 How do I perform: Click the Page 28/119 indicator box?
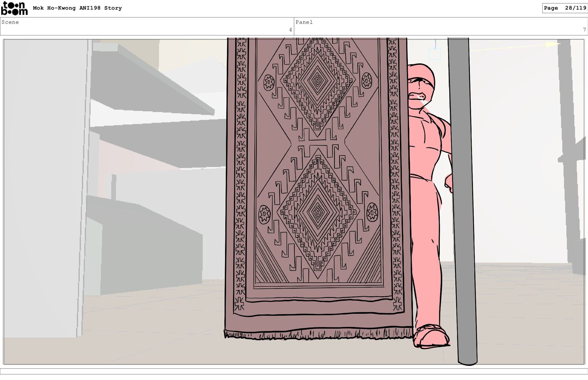[564, 8]
